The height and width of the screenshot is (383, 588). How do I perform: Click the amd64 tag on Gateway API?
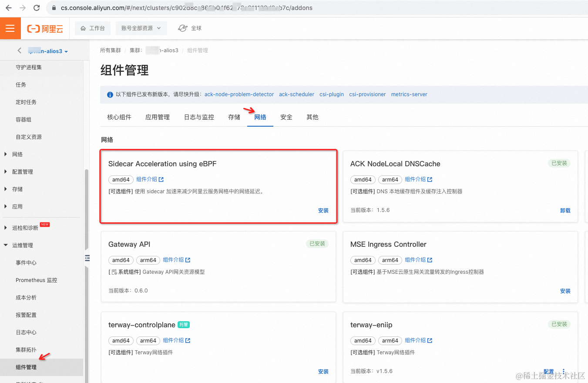tap(121, 260)
